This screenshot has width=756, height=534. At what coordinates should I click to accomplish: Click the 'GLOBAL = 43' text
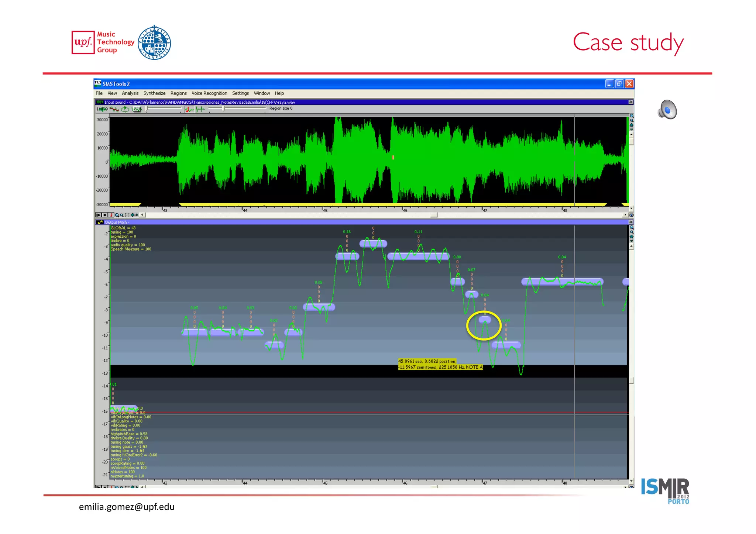pos(123,228)
